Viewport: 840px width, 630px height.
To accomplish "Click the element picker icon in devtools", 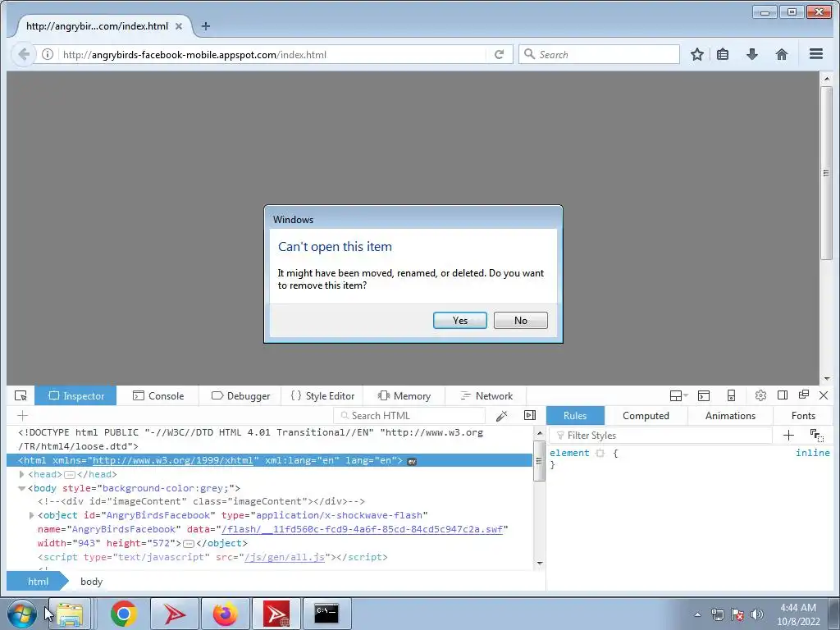I will [21, 396].
